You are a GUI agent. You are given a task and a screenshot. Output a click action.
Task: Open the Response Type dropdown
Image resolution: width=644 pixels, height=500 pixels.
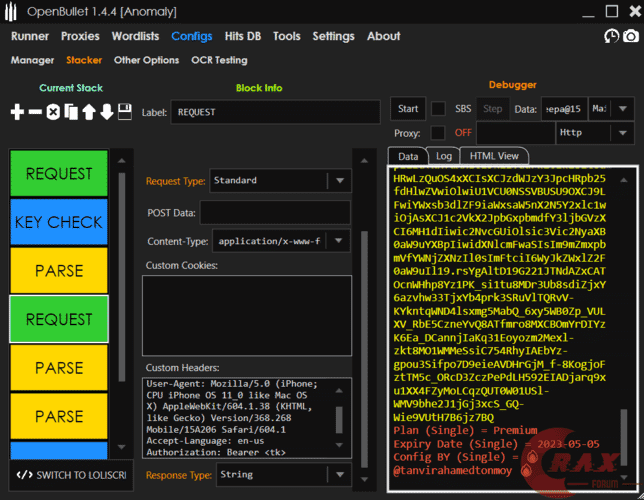(x=340, y=475)
